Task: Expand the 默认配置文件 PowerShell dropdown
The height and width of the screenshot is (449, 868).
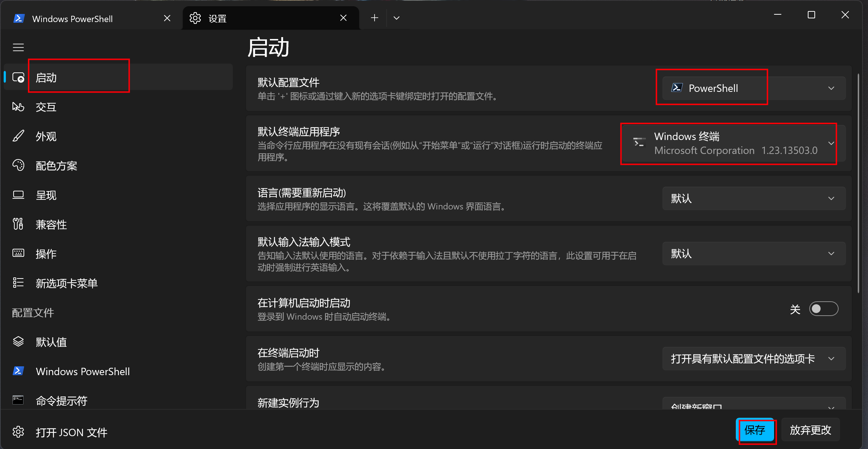Action: (831, 88)
